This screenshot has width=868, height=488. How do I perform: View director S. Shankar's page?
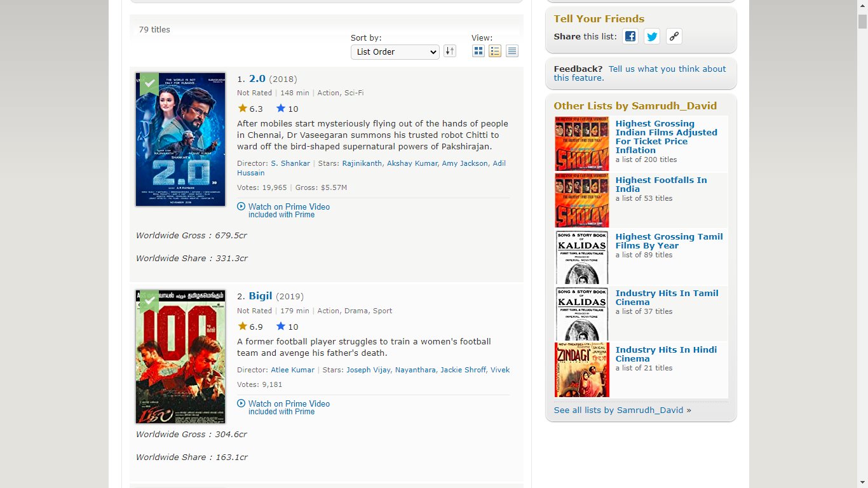point(290,163)
